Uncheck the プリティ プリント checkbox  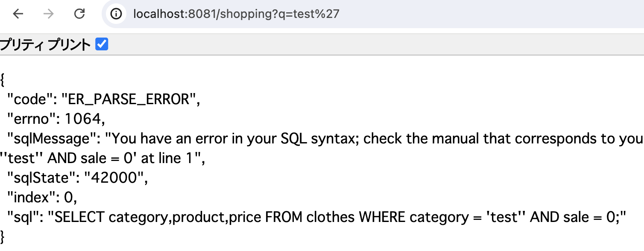pos(102,44)
